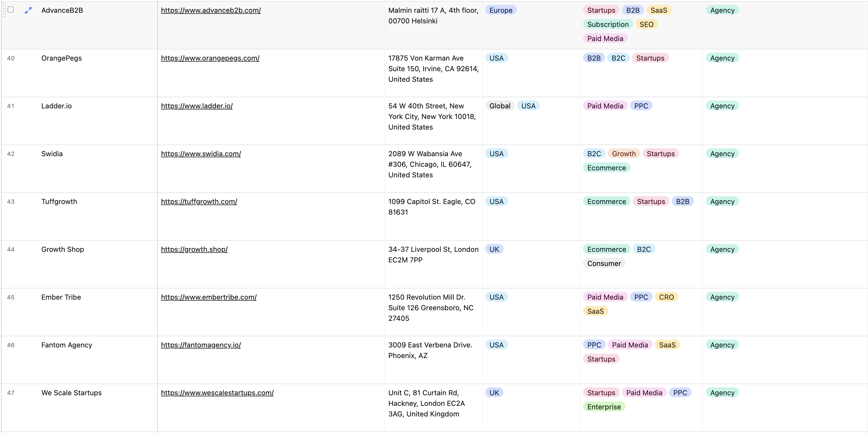The height and width of the screenshot is (433, 868).
Task: Click the SaaS tag in Ember Tribe row
Action: click(x=595, y=311)
